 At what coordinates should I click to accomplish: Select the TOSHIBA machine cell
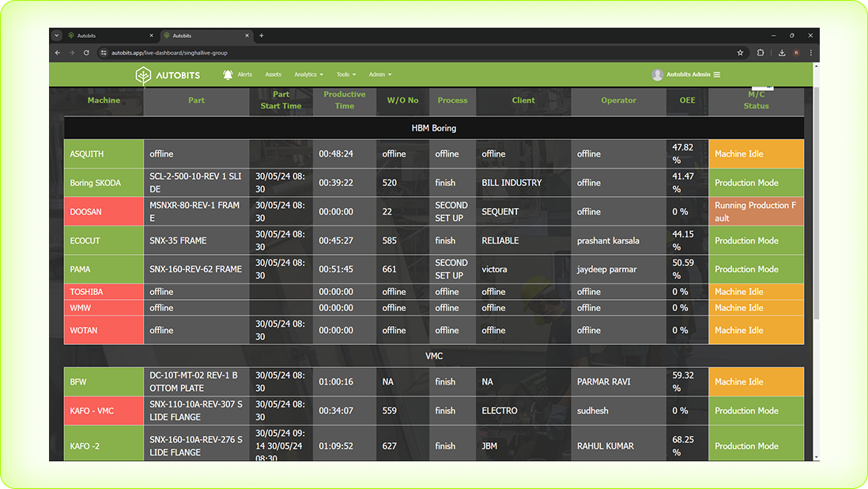click(x=104, y=292)
